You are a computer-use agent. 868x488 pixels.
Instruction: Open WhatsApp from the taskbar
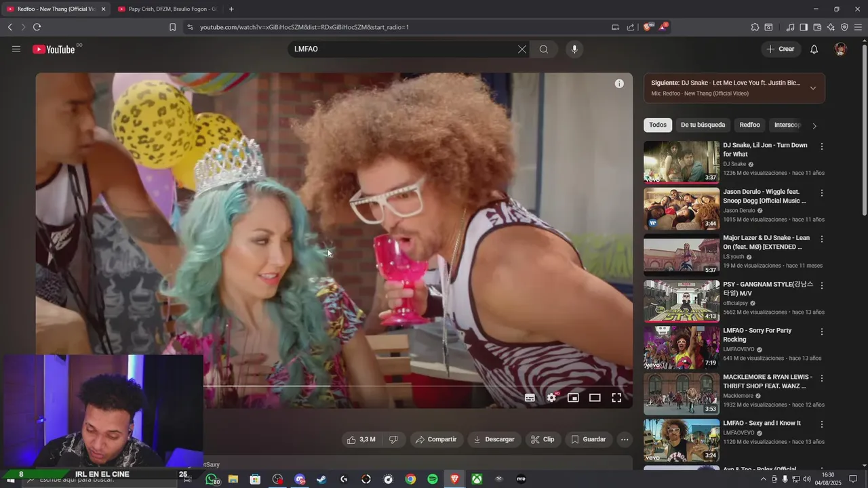click(212, 479)
